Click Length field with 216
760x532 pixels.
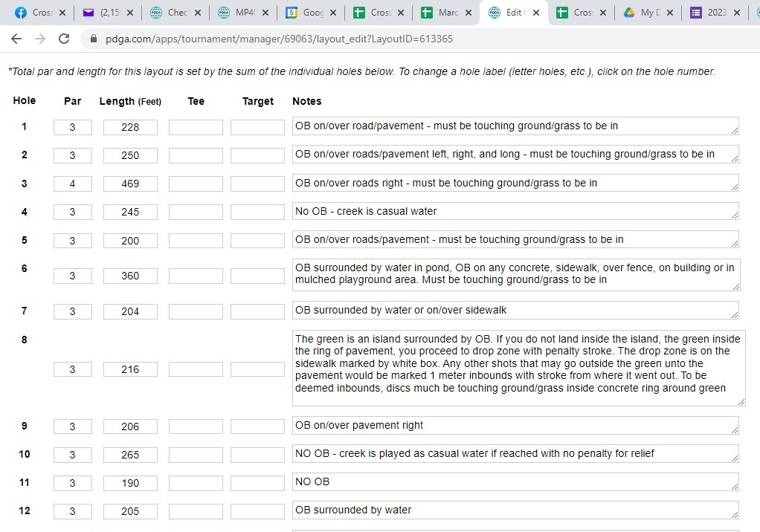[x=130, y=369]
